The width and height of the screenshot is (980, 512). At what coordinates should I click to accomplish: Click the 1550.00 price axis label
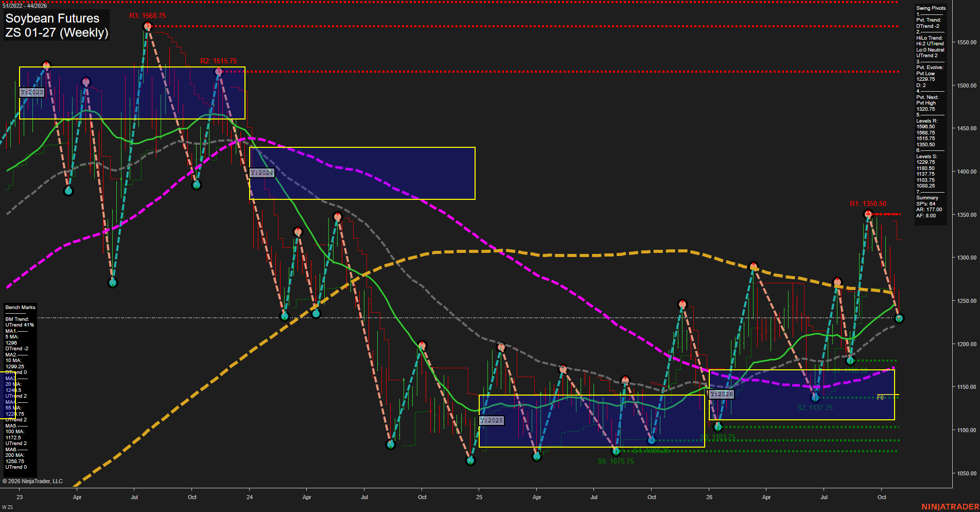[x=966, y=43]
